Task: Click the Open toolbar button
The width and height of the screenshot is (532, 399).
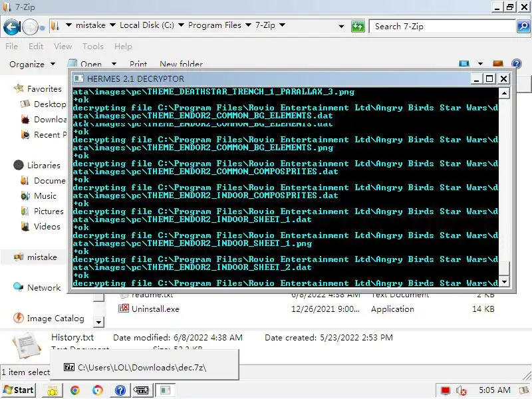Action: [x=85, y=64]
